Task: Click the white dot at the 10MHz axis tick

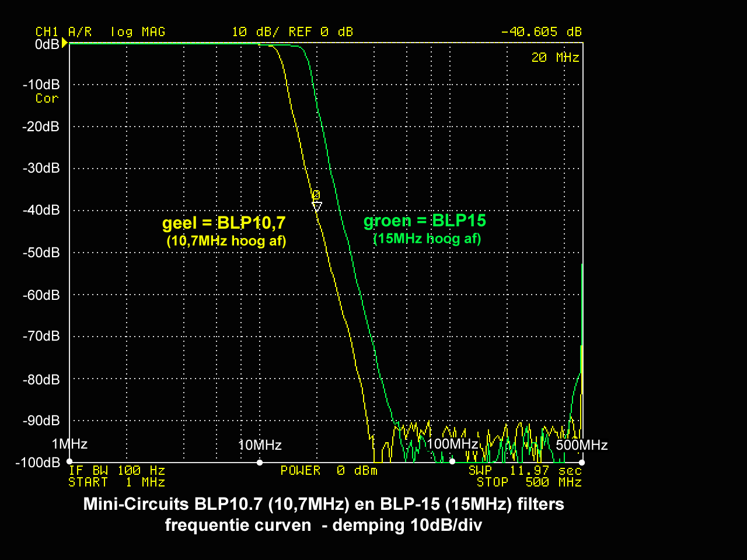Action: (260, 463)
